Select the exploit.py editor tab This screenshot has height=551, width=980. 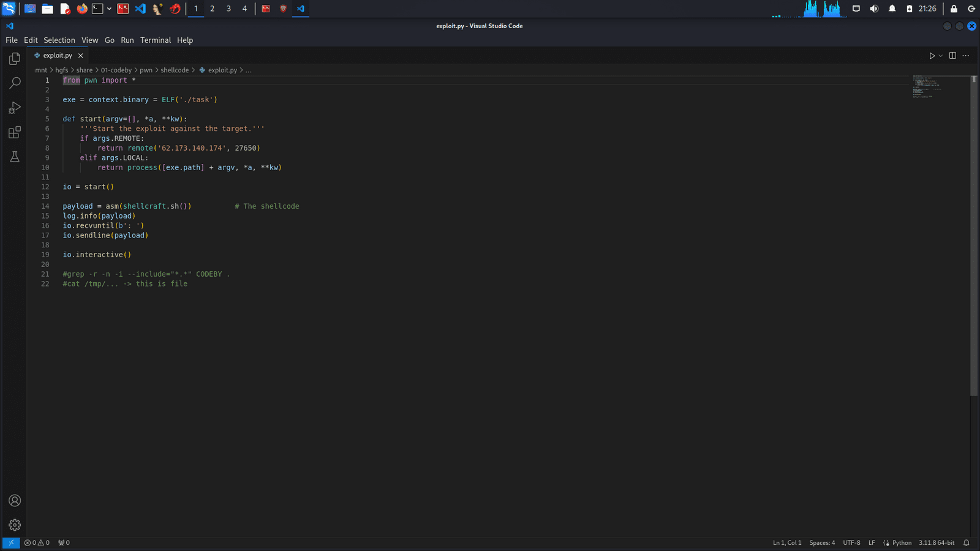point(58,56)
